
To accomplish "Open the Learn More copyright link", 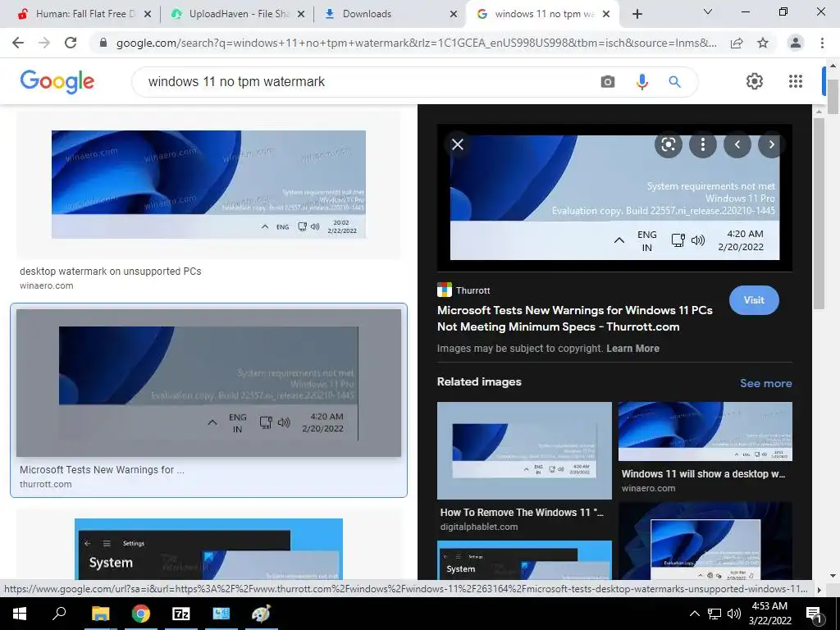I will click(x=632, y=348).
